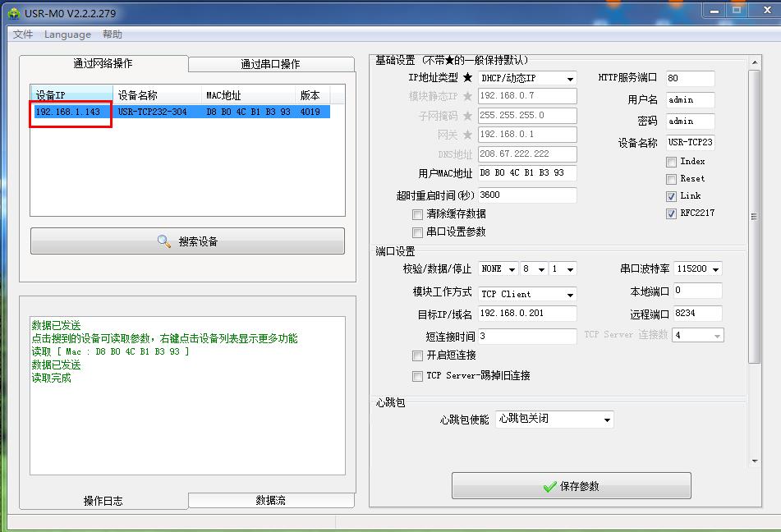
Task: Open the 文件 menu
Action: 23,34
